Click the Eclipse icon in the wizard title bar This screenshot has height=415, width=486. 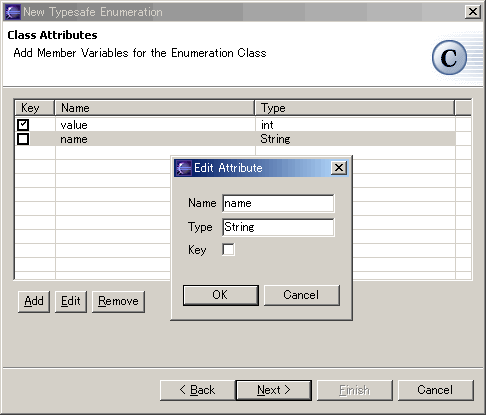coord(13,12)
